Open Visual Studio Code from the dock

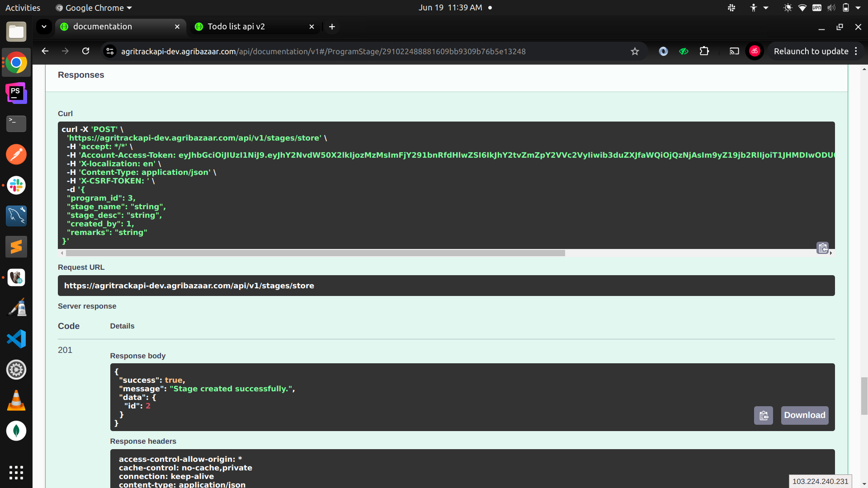tap(16, 339)
